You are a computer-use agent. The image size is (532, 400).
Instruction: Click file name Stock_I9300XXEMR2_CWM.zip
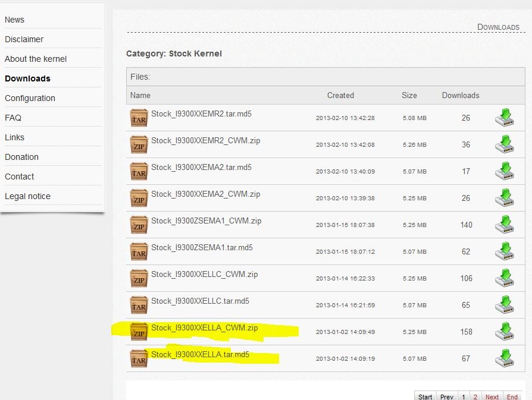(x=206, y=141)
